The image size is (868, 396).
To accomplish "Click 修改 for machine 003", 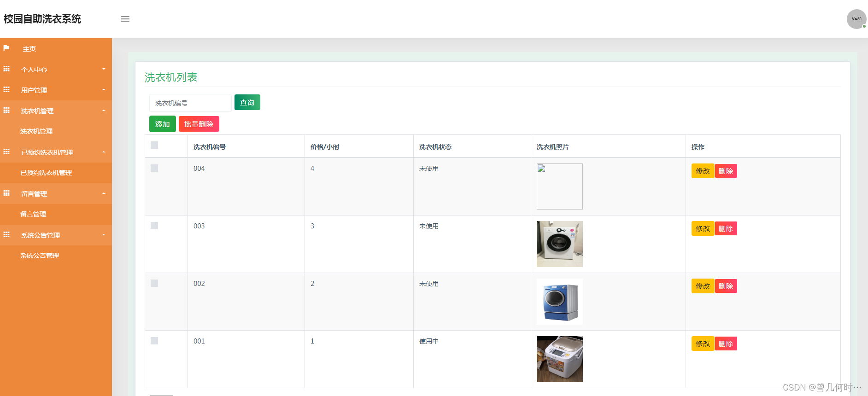I will point(703,228).
